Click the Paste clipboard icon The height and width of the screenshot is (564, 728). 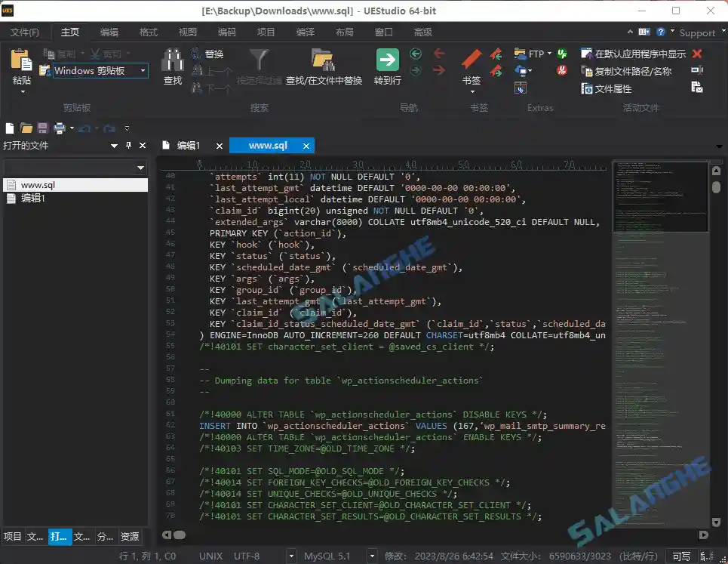22,62
